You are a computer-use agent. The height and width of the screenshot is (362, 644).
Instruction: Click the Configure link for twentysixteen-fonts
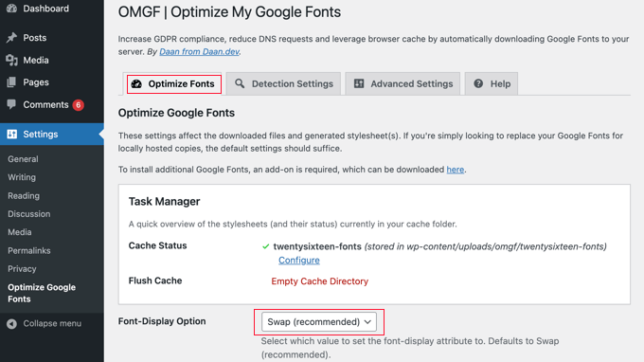tap(299, 260)
